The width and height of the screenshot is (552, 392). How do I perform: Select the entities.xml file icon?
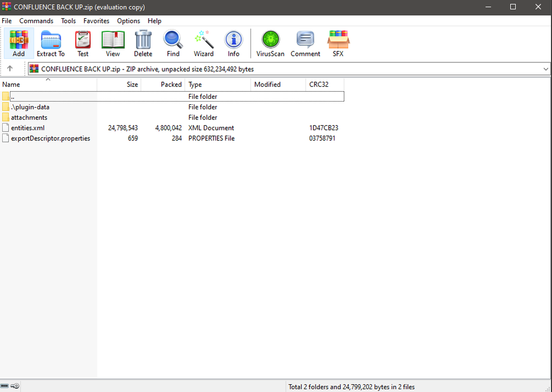(x=6, y=128)
